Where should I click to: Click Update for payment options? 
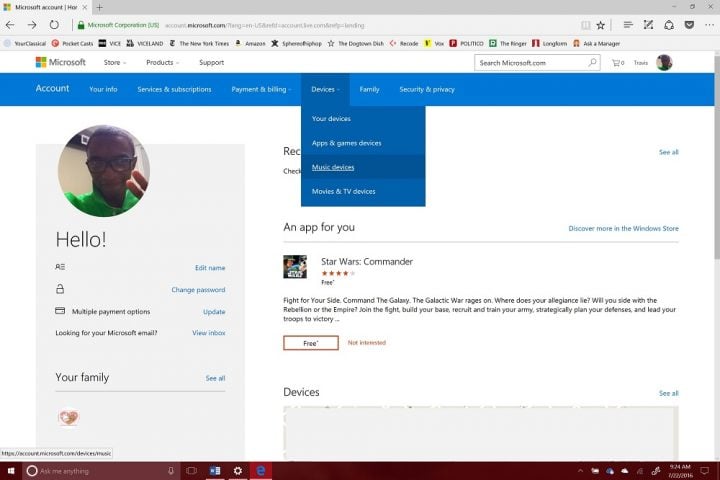(214, 312)
